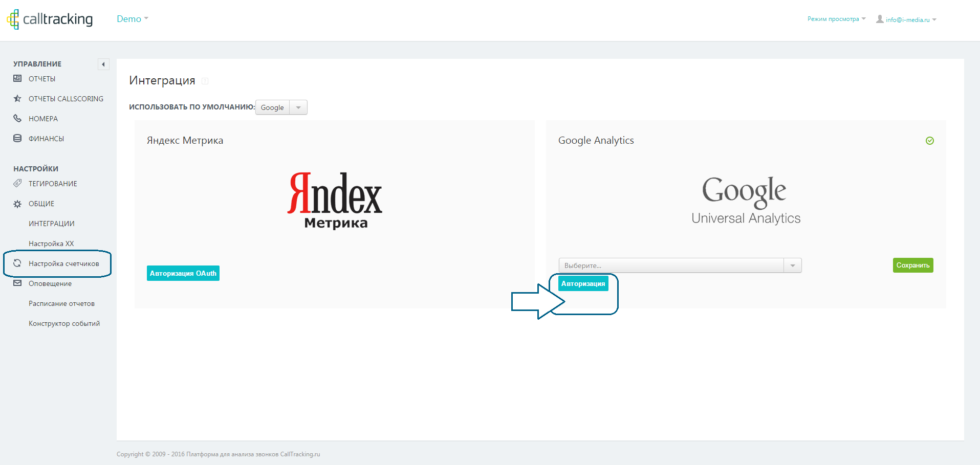Click the tag icon next to Тегирование
Viewport: 980px width, 465px height.
tap(17, 183)
